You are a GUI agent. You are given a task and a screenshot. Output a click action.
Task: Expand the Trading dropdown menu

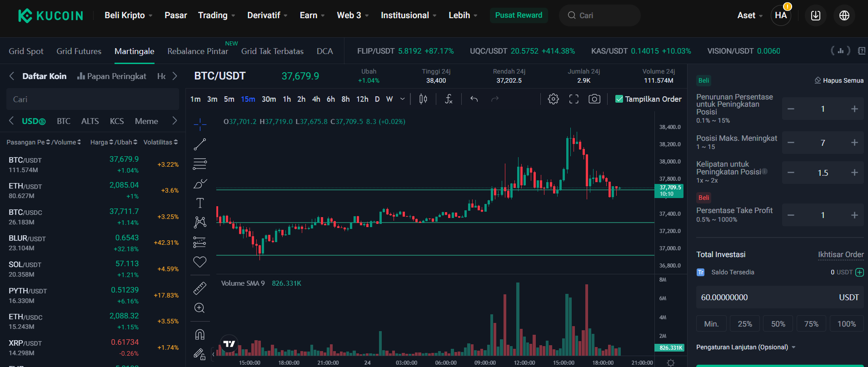point(217,15)
